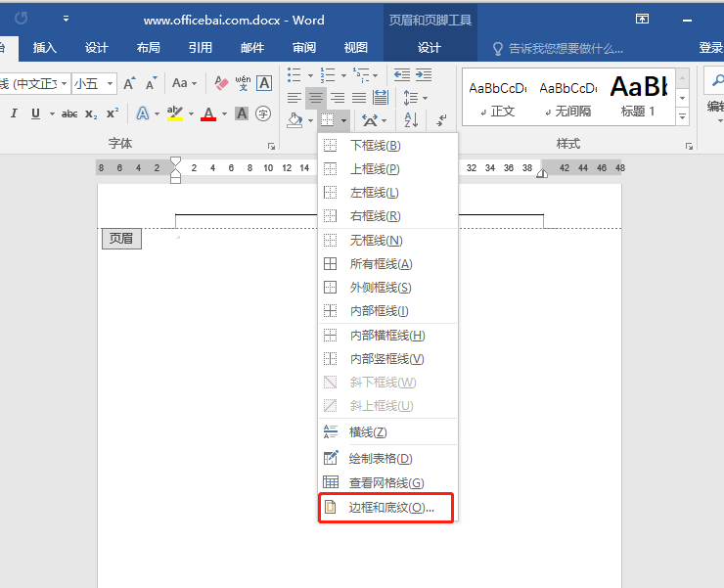The height and width of the screenshot is (588, 724).
Task: Apply the 正文 style
Action: [498, 99]
